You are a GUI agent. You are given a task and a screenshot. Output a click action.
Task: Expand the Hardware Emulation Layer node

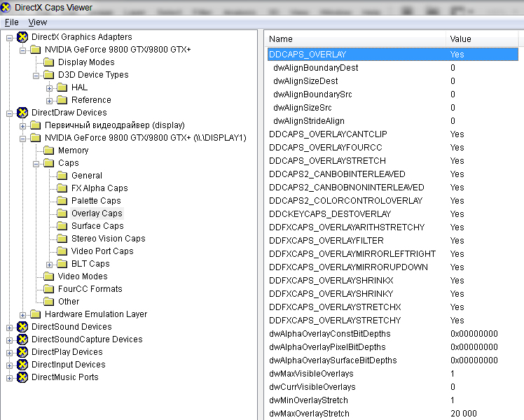(23, 314)
